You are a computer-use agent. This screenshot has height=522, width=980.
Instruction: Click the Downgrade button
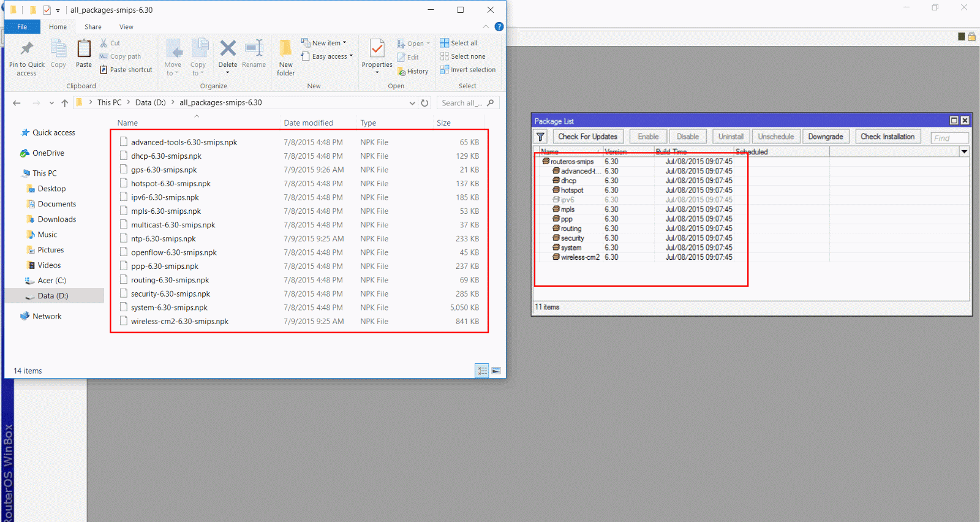[826, 137]
